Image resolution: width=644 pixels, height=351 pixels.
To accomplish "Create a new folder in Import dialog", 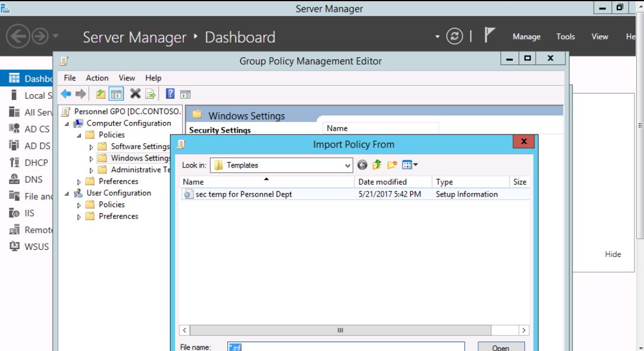I will pos(392,165).
